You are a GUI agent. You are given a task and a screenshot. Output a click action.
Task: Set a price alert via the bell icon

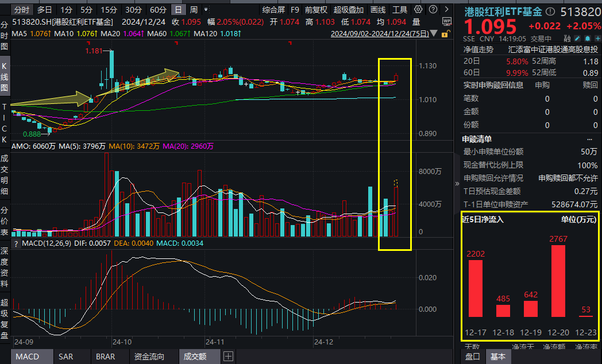pyautogui.click(x=588, y=38)
